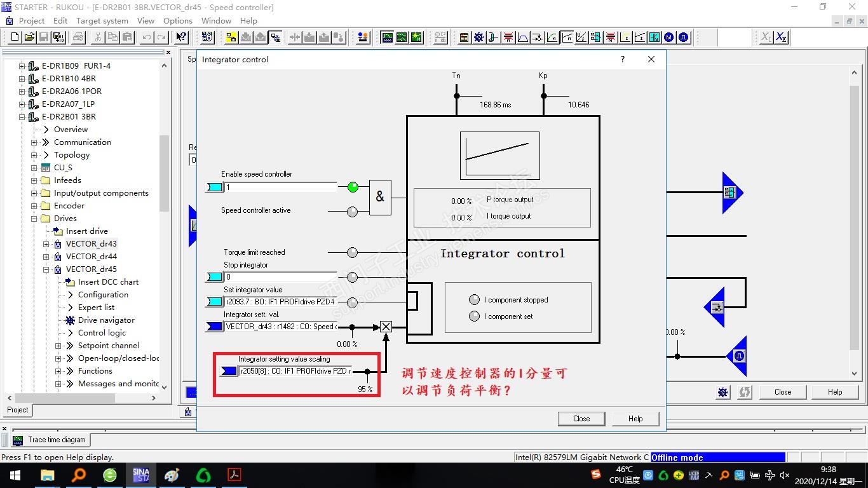The image size is (868, 488).
Task: Click the undo arrow in the toolbar
Action: tap(147, 37)
